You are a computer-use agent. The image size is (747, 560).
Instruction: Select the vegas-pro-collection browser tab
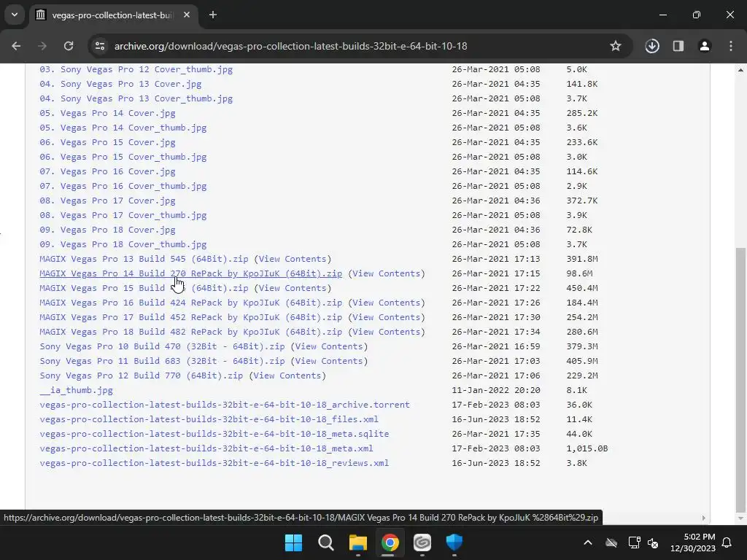click(112, 15)
